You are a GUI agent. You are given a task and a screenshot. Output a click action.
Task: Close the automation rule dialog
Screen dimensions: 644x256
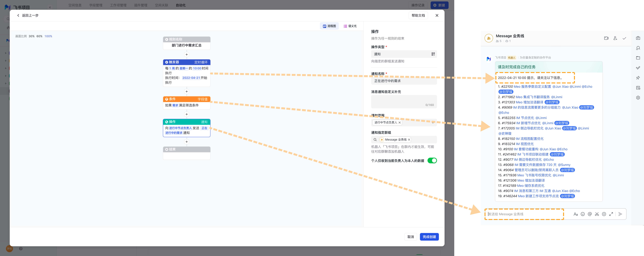coord(437,16)
